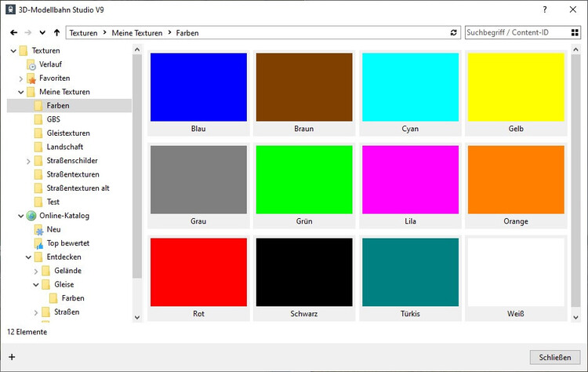588x372 pixels.
Task: Select the Schwarz texture swatch
Action: tap(304, 272)
